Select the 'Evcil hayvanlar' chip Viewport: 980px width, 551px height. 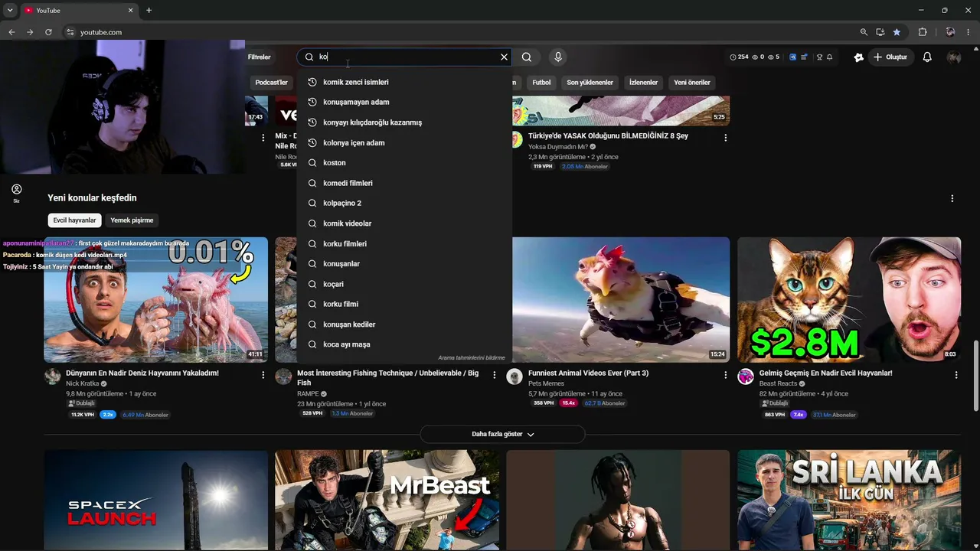tap(75, 220)
